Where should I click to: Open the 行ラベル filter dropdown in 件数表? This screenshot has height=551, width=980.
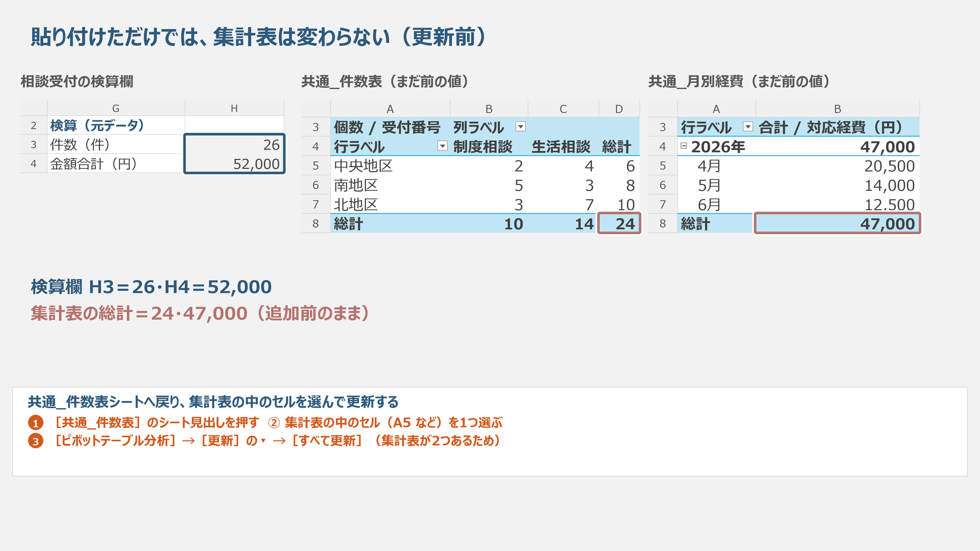tap(443, 146)
